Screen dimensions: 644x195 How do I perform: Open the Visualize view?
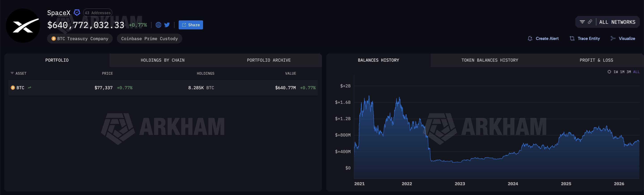623,38
